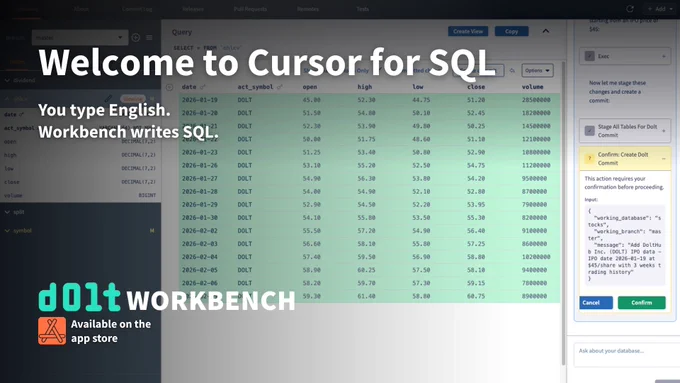Open the master branch dropdown
This screenshot has height=383, width=680.
pyautogui.click(x=80, y=38)
